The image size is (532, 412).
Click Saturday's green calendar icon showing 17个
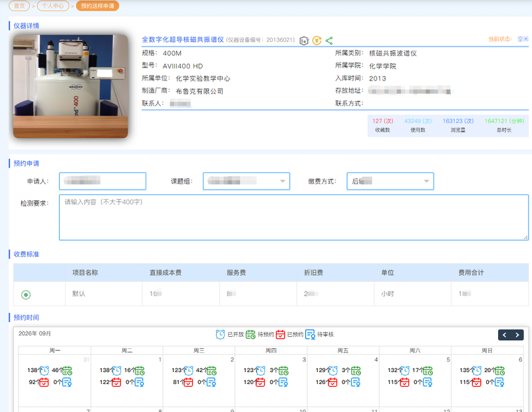click(428, 371)
